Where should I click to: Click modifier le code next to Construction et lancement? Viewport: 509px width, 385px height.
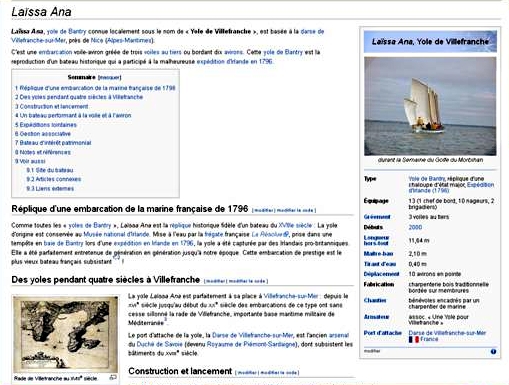coord(278,372)
